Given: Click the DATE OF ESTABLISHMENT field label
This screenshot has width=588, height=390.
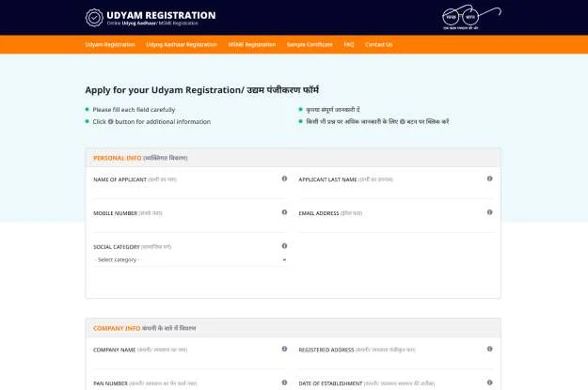Looking at the screenshot, I should (330, 383).
